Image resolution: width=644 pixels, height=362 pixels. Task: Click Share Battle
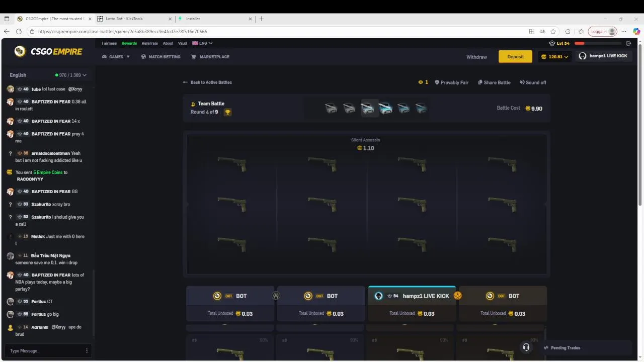click(494, 82)
